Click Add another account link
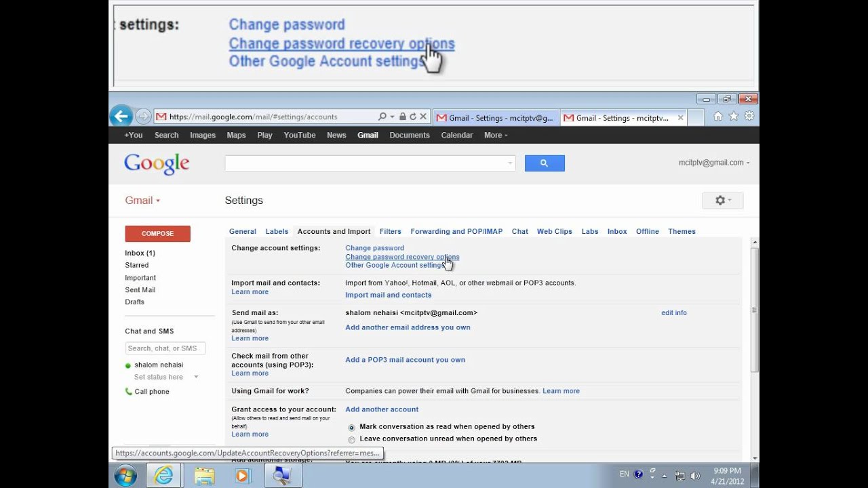868x488 pixels. 382,409
